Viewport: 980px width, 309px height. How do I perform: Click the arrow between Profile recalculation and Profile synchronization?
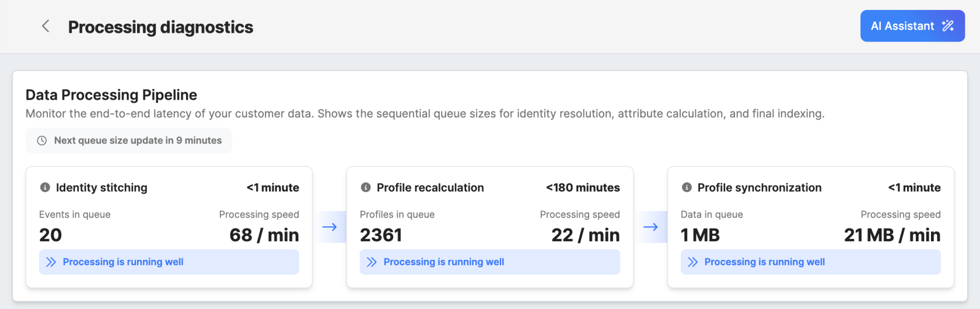coord(650,227)
